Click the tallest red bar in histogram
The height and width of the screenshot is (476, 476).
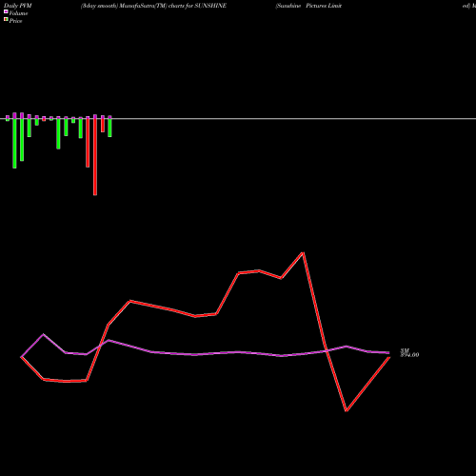tap(95, 157)
